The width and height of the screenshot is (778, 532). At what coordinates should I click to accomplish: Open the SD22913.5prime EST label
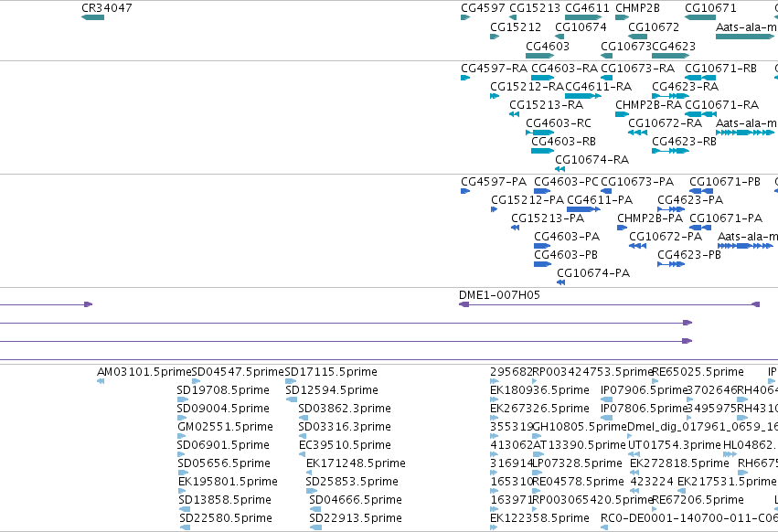point(356,518)
